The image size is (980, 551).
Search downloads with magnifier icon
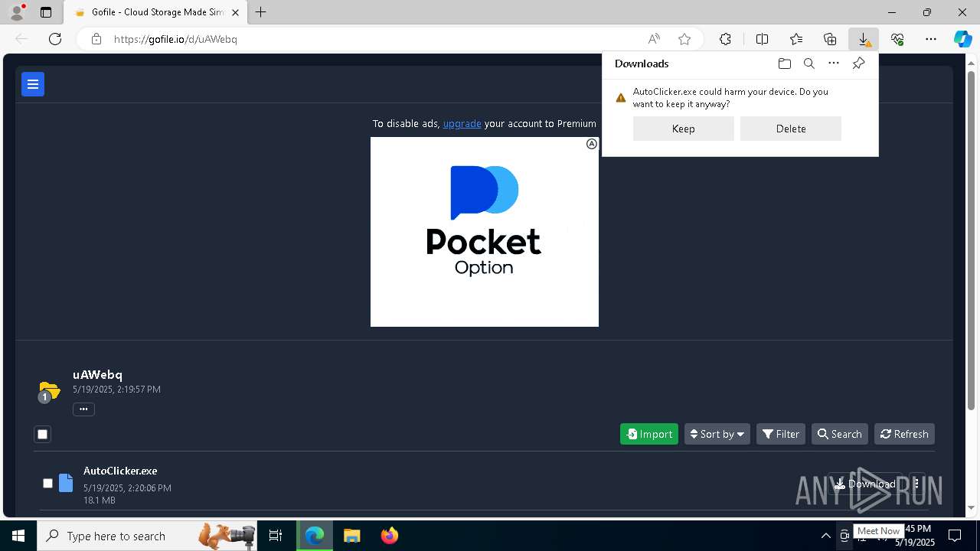click(x=809, y=64)
